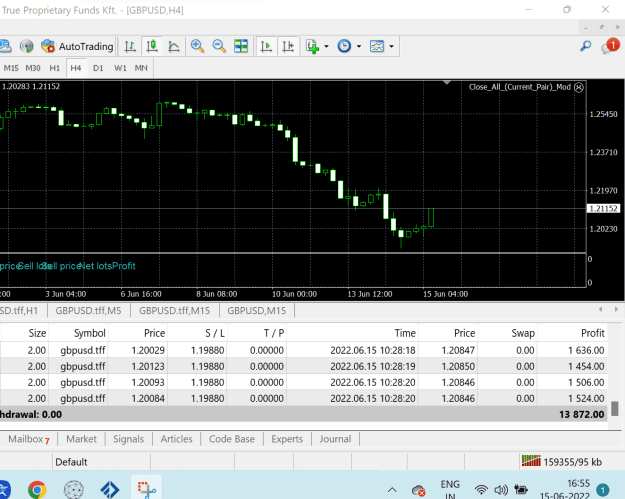Open Snipping Tool from the taskbar
Image resolution: width=625 pixels, height=499 pixels.
click(147, 489)
